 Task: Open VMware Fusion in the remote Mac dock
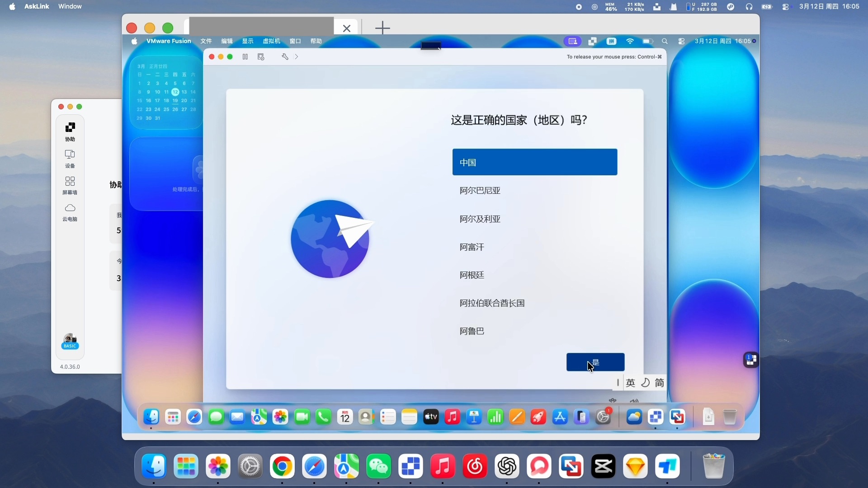pos(677,417)
